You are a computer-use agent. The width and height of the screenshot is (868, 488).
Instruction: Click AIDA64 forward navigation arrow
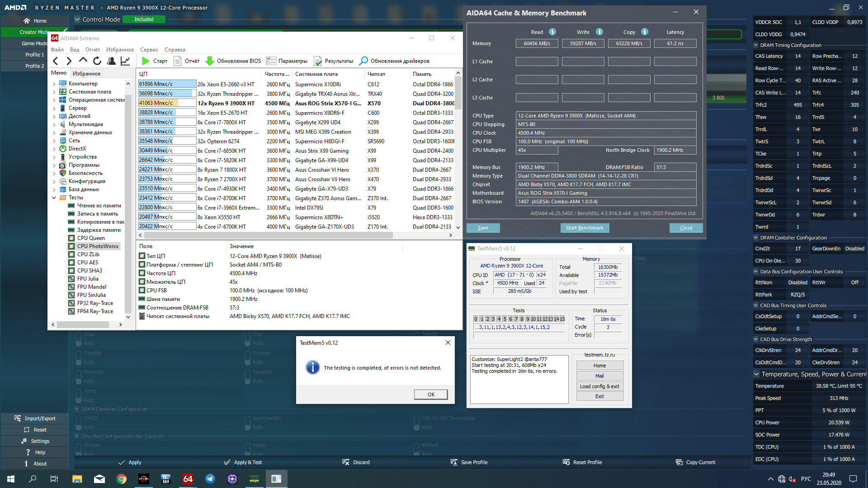point(69,61)
